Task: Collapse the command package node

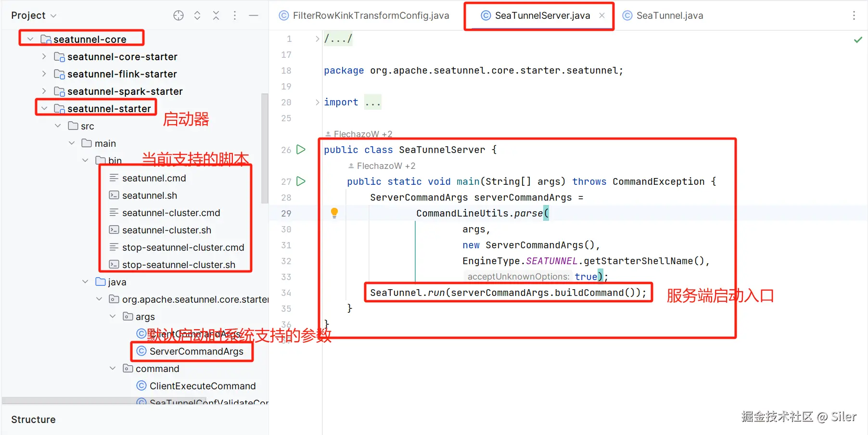Action: point(113,369)
